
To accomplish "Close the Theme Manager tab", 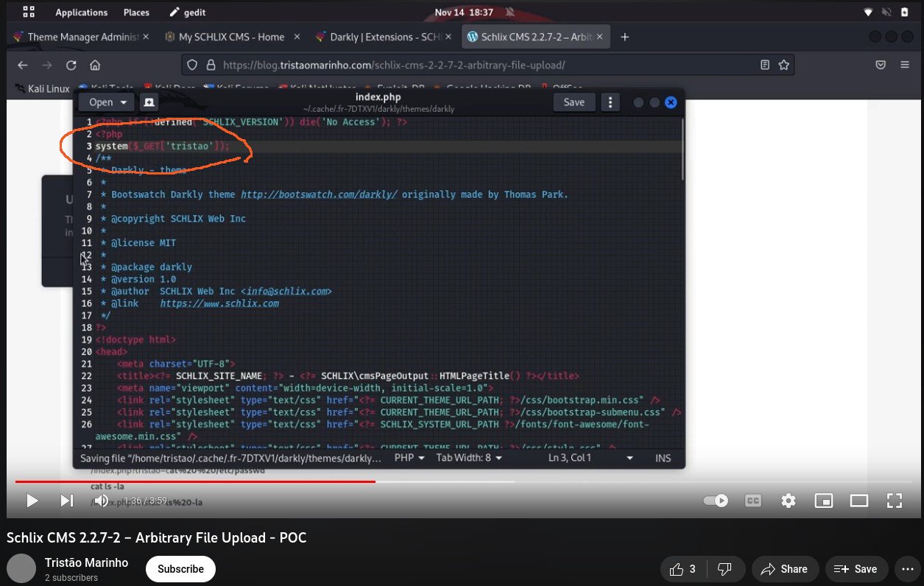I will 145,37.
